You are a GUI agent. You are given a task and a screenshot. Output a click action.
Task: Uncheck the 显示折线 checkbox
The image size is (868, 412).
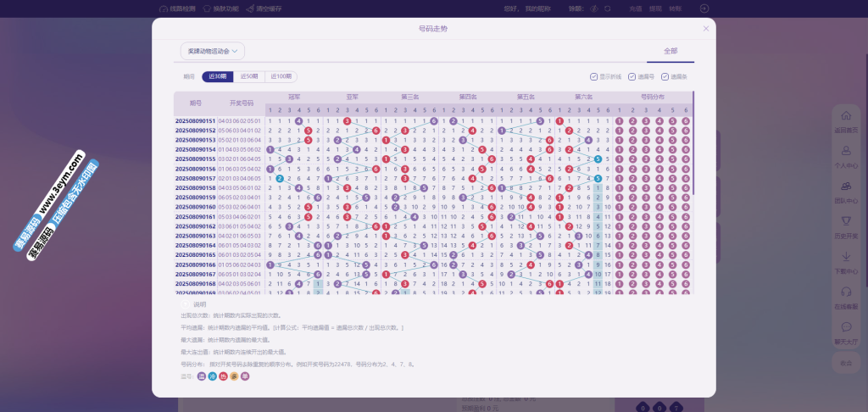pos(593,76)
